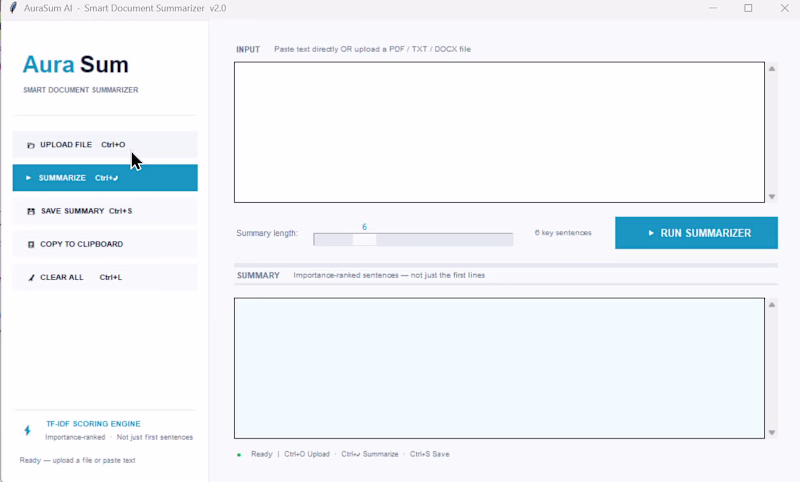Viewport: 800px width, 482px height.
Task: Click the Clear All broom icon
Action: tap(31, 277)
